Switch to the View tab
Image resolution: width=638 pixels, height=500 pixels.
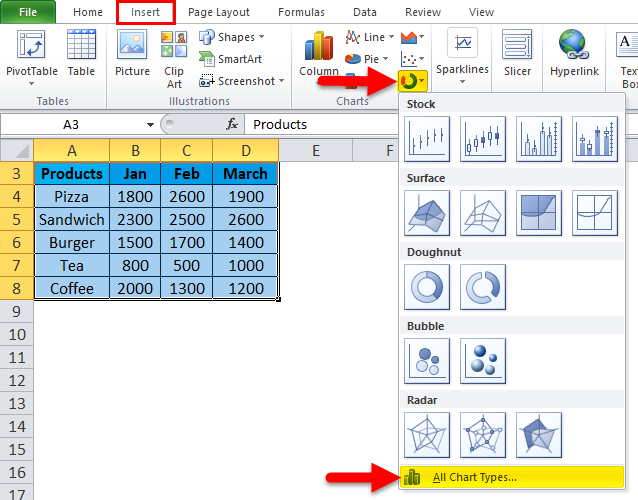pos(481,12)
